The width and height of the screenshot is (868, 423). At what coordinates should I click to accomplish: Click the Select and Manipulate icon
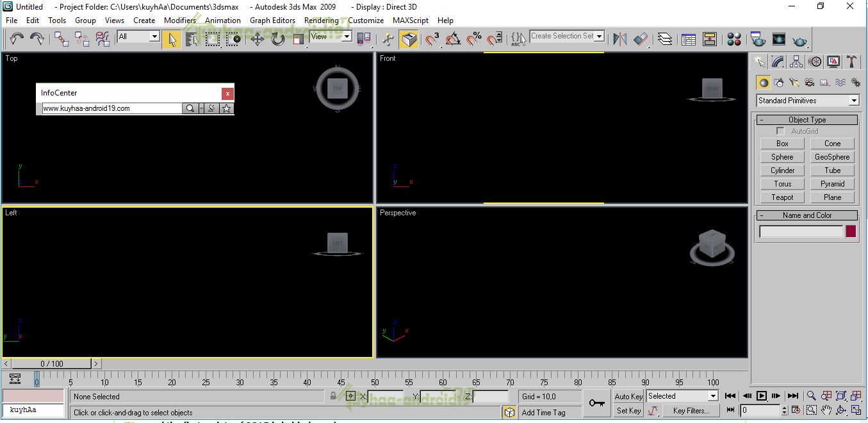(x=388, y=39)
